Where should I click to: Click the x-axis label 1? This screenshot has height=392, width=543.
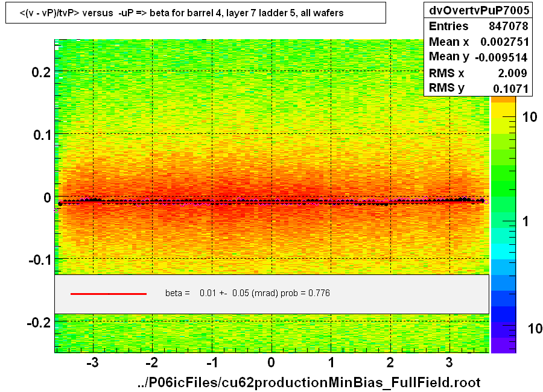click(331, 362)
